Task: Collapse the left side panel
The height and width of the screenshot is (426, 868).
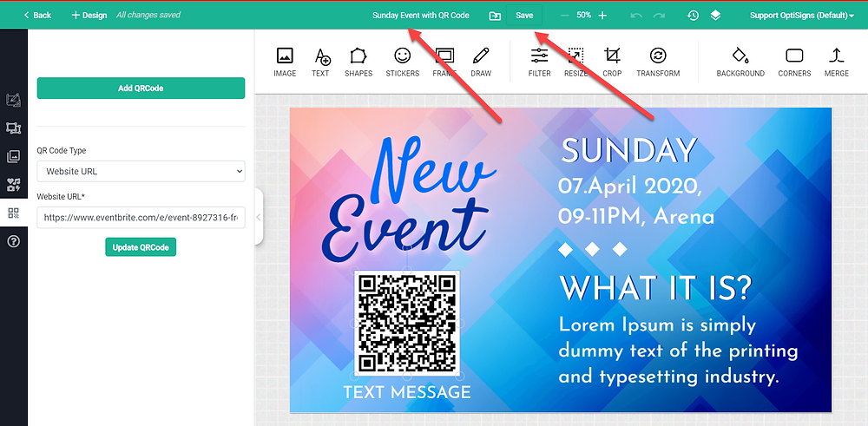Action: pyautogui.click(x=258, y=218)
